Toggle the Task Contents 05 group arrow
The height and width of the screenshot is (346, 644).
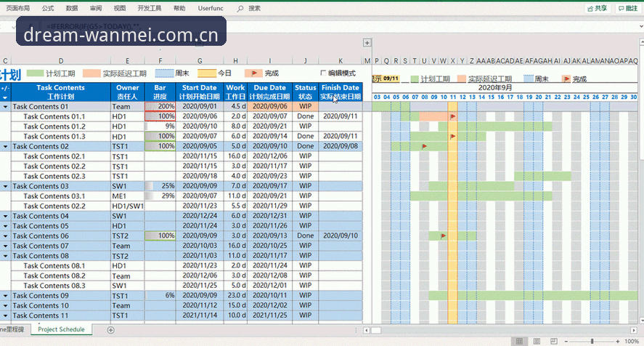(x=5, y=226)
